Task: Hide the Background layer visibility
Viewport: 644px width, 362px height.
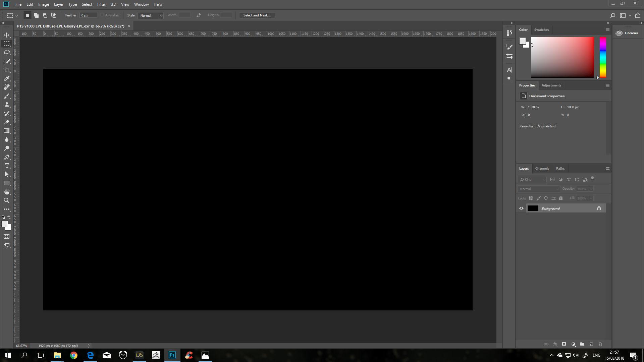Action: click(x=521, y=208)
